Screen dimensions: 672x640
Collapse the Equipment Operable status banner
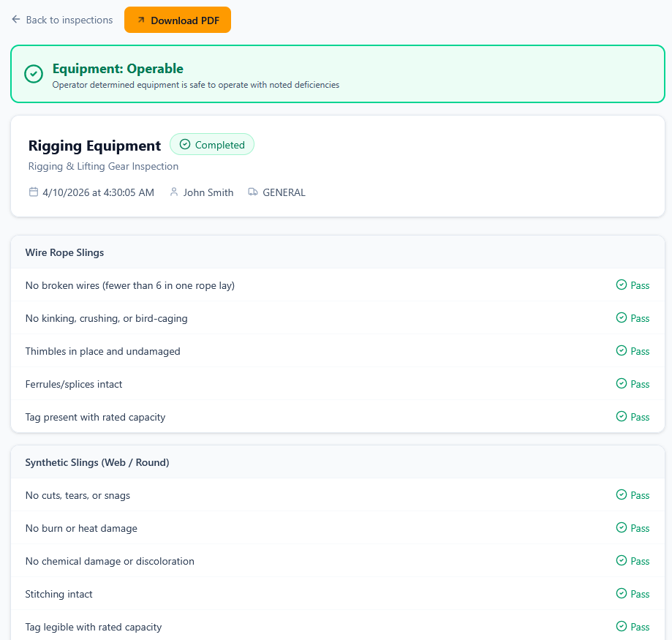(337, 74)
